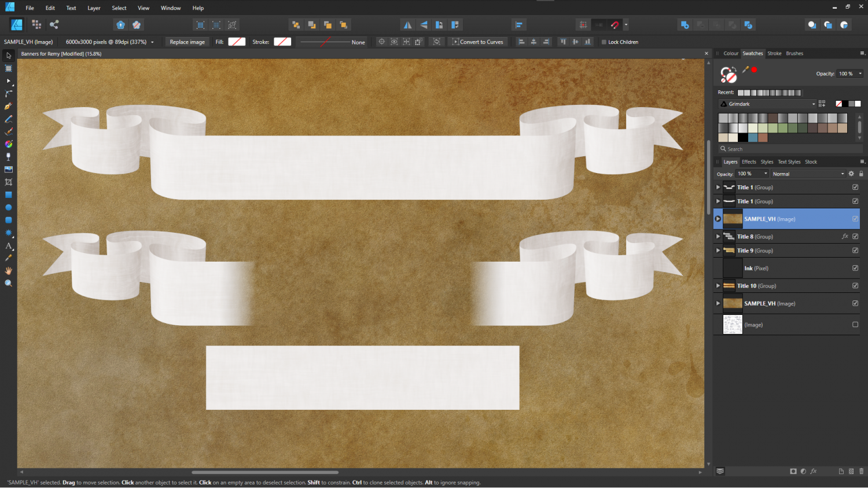Select the Corner tool
Image resolution: width=868 pixels, height=488 pixels.
[8, 94]
